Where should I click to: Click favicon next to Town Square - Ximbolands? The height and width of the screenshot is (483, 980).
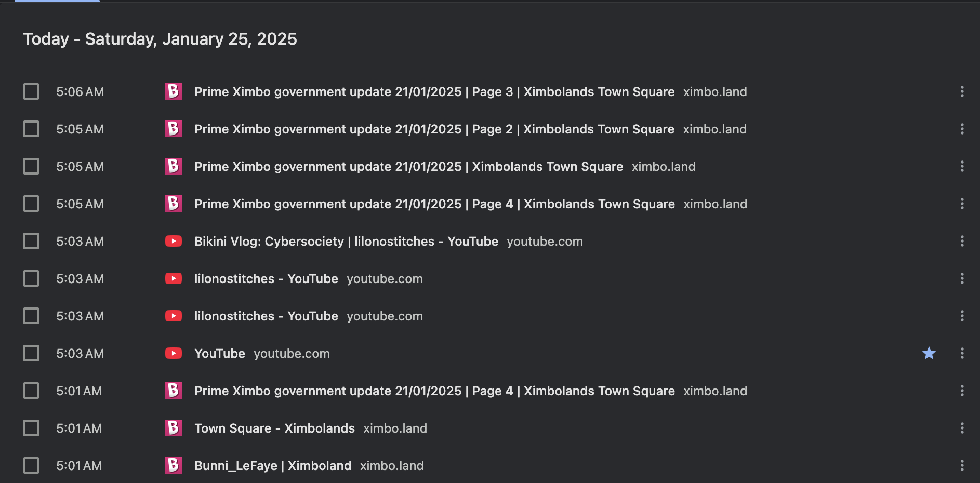click(174, 428)
